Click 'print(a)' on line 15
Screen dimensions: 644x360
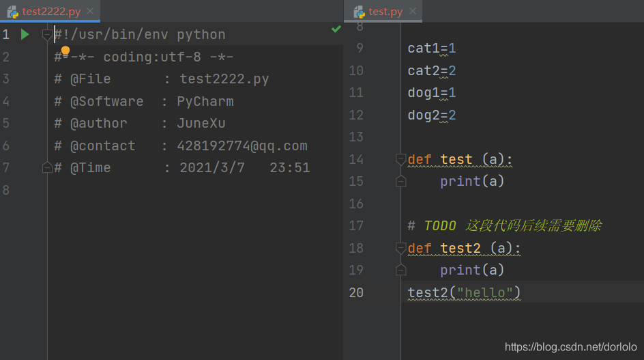click(472, 181)
